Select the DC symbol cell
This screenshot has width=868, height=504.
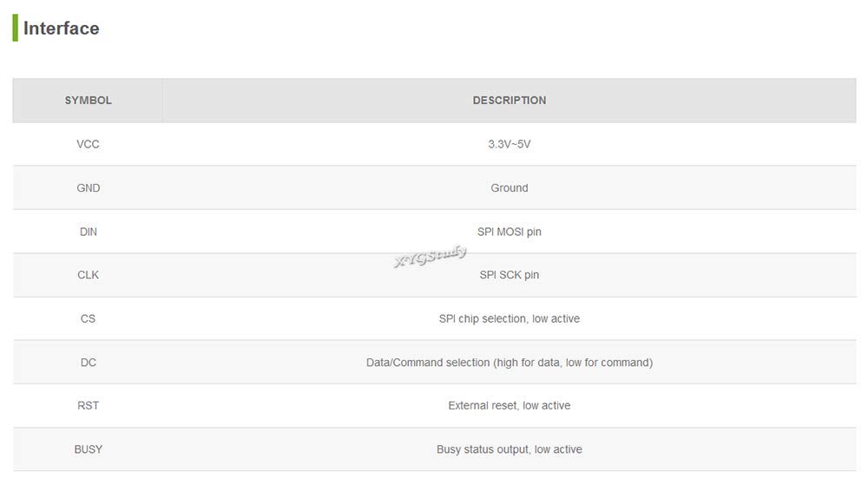88,363
